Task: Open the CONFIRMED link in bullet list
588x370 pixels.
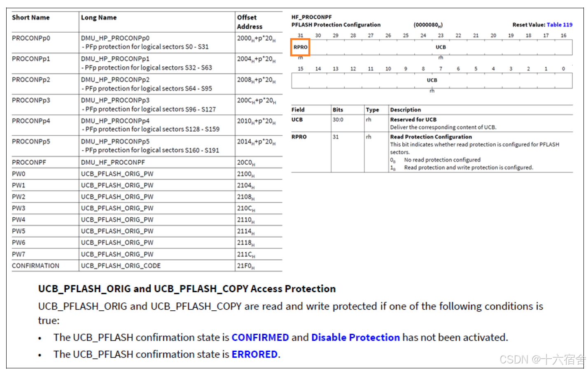Action: (x=260, y=337)
